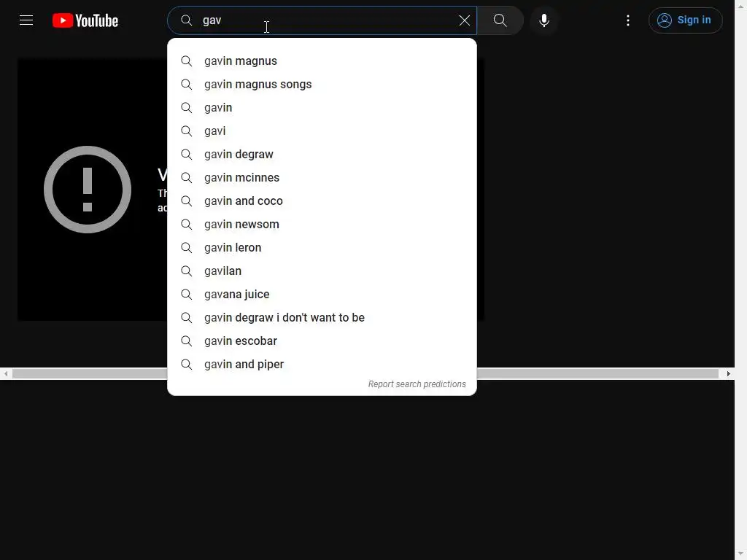Screen dimensions: 747x560
Task: Click the Sign in button
Action: tap(685, 20)
